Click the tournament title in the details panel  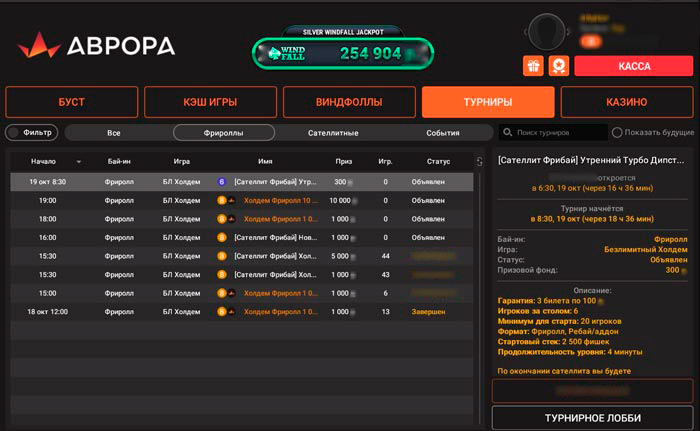click(591, 160)
